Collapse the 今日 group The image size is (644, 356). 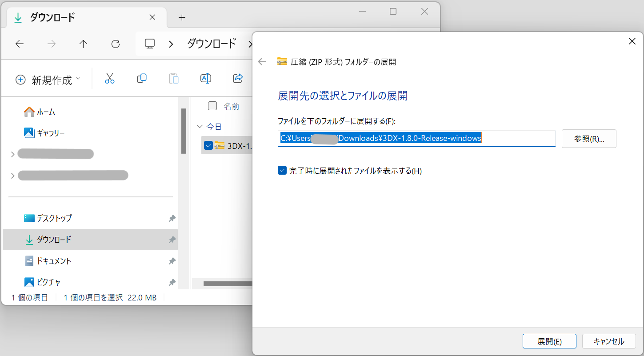tap(200, 126)
